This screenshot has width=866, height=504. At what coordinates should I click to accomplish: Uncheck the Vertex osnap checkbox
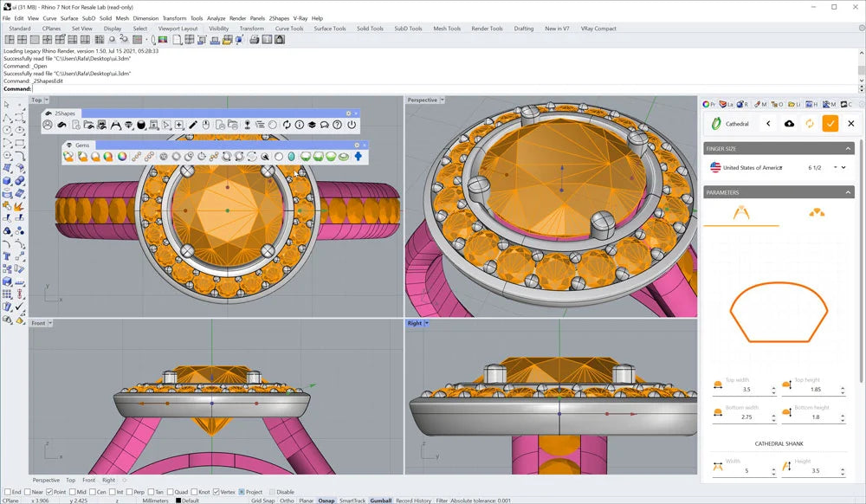216,492
